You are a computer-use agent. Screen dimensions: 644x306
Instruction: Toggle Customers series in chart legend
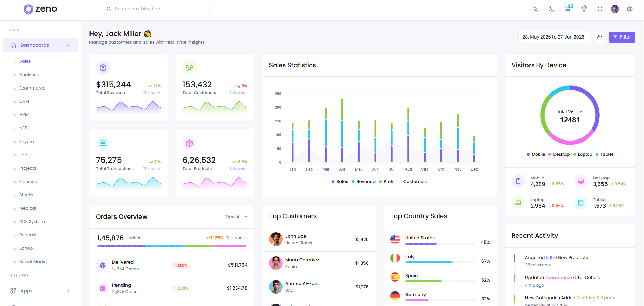tap(413, 182)
